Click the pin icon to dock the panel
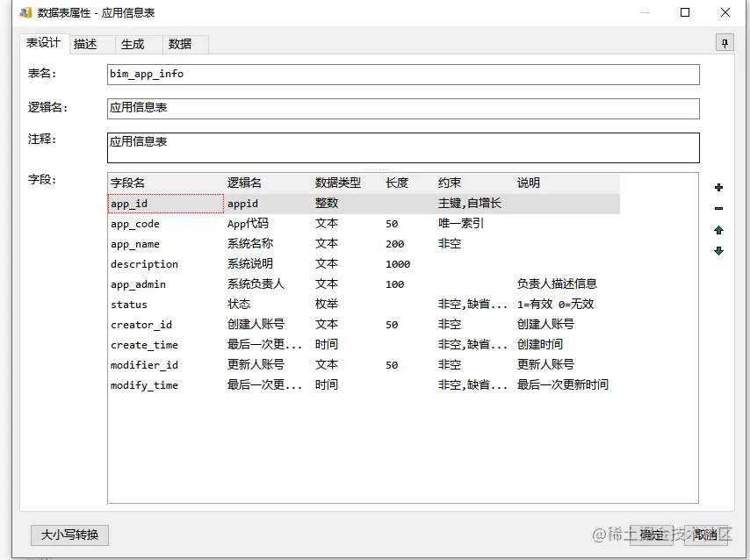The height and width of the screenshot is (560, 750). point(723,41)
